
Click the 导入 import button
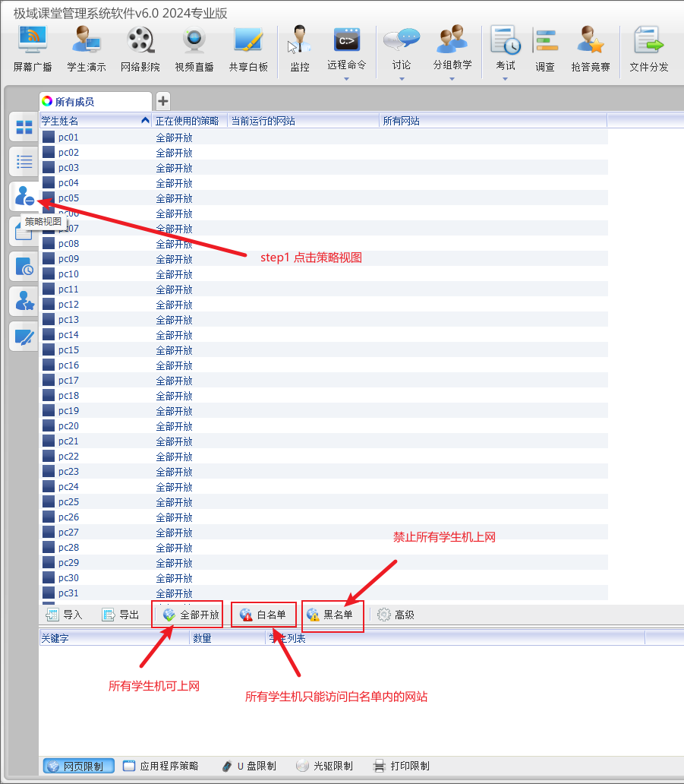(x=65, y=615)
